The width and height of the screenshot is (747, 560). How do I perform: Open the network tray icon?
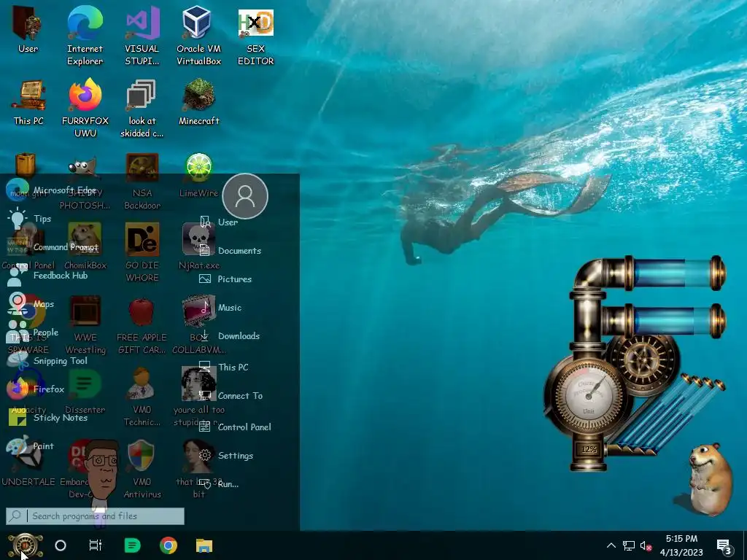pyautogui.click(x=629, y=546)
